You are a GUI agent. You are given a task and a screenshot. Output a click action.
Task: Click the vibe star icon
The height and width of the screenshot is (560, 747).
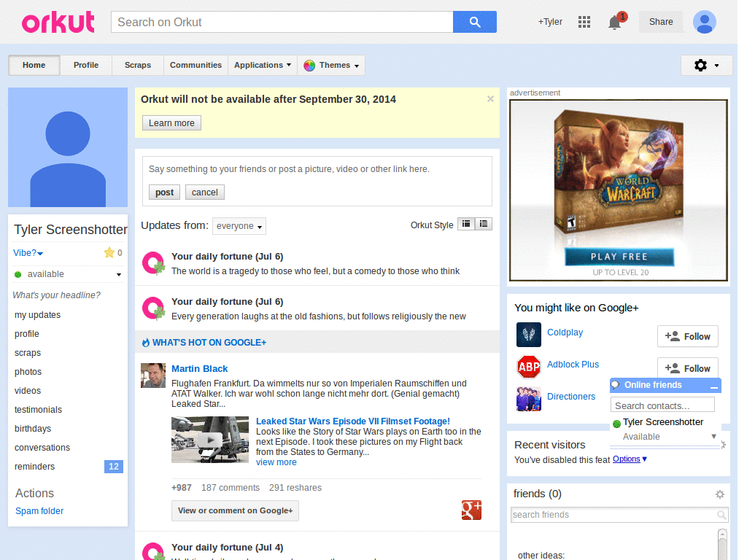point(109,252)
